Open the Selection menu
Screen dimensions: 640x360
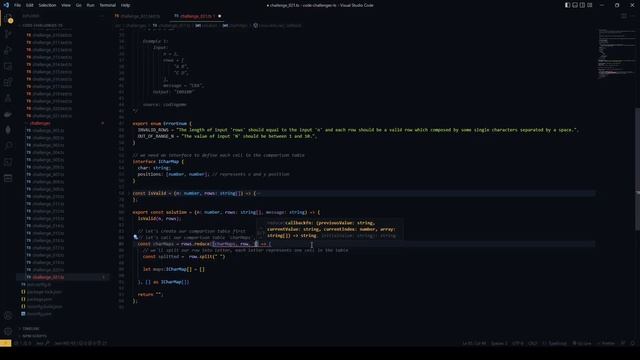click(x=47, y=5)
